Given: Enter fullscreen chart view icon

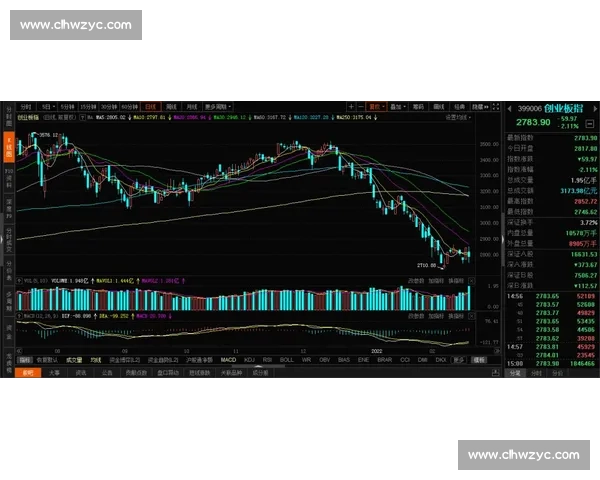Looking at the screenshot, I should [x=496, y=107].
